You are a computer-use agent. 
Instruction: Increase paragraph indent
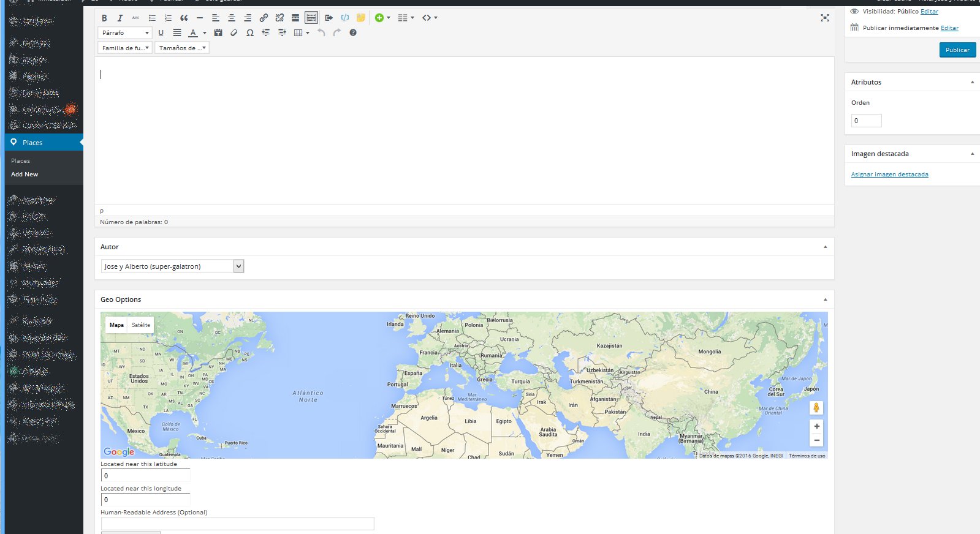click(x=282, y=33)
